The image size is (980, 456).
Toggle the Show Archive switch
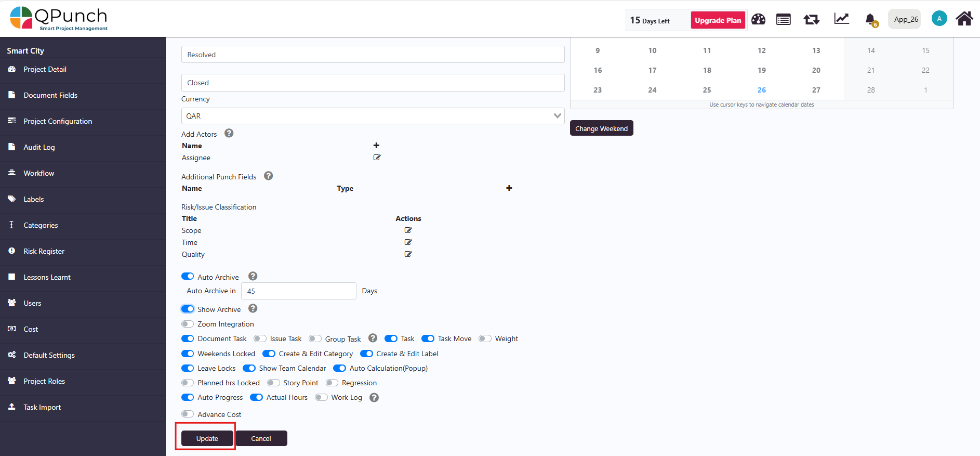tap(188, 309)
